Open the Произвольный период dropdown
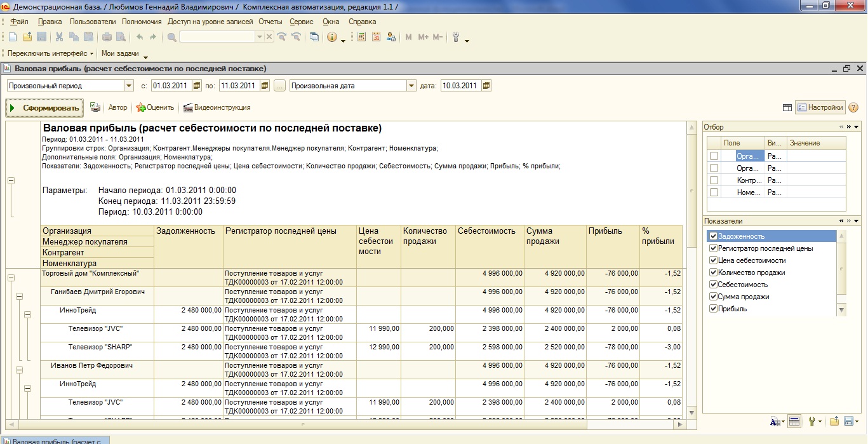The height and width of the screenshot is (444, 868). [129, 86]
